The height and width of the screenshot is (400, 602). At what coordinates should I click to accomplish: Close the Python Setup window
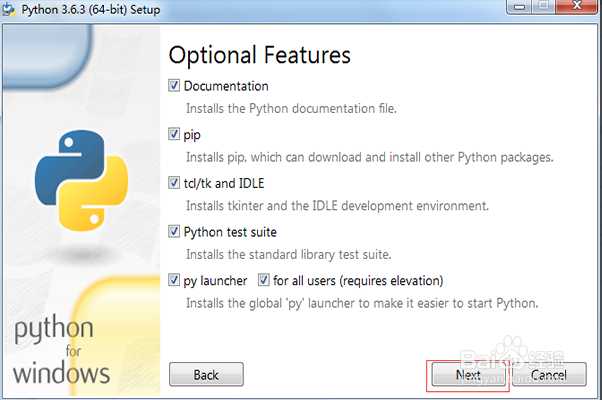click(x=573, y=7)
